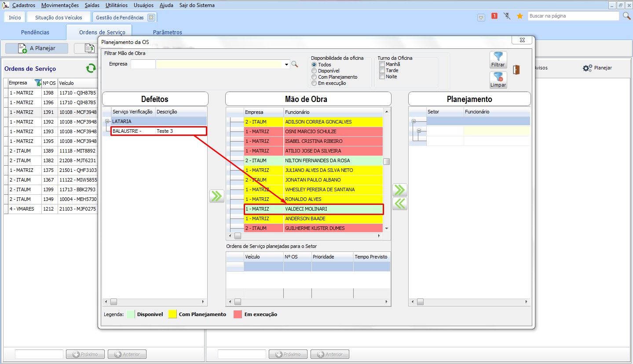Screen dimensions: 633x364
Task: Close the Gestão de Pendências tab with its X
Action: click(151, 18)
